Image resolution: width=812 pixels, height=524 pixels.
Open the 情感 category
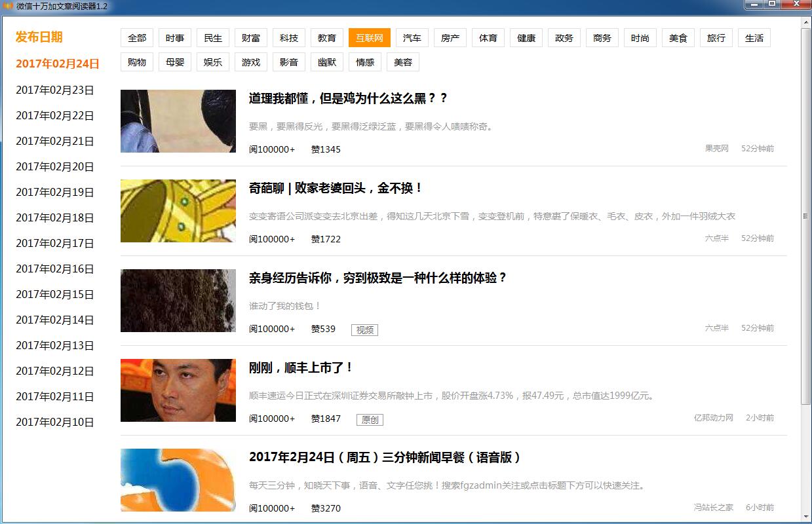tap(365, 62)
